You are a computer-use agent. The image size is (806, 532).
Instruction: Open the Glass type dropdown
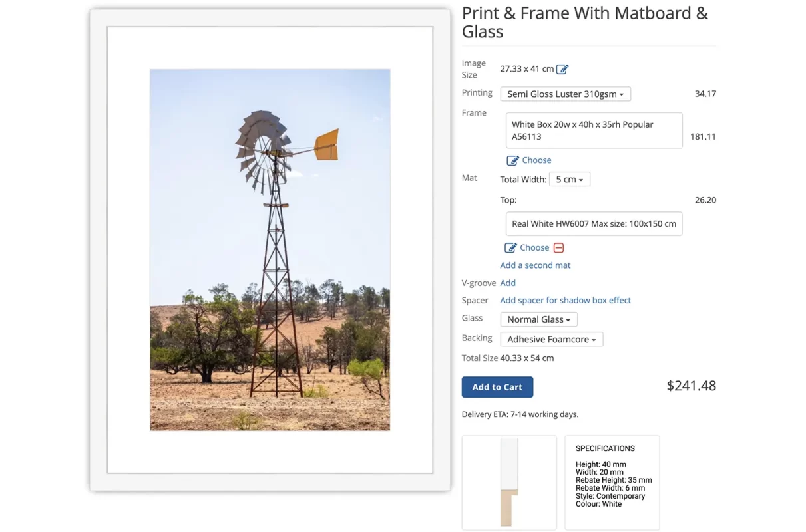pos(538,319)
